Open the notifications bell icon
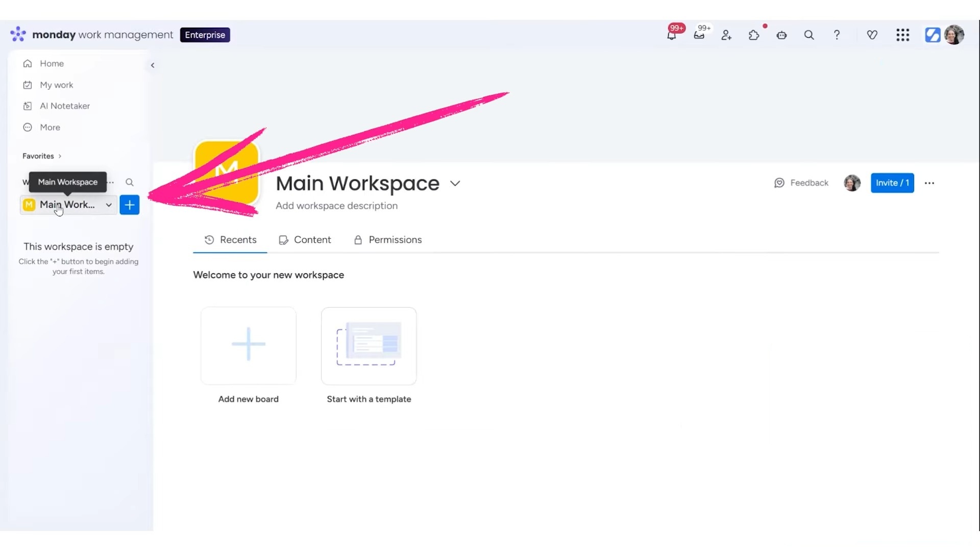The height and width of the screenshot is (551, 980). click(x=671, y=35)
